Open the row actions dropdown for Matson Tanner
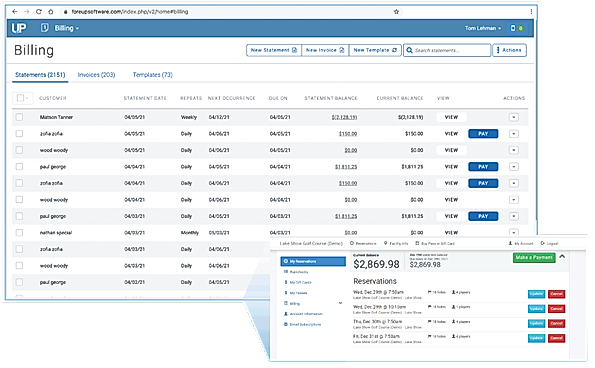 513,117
